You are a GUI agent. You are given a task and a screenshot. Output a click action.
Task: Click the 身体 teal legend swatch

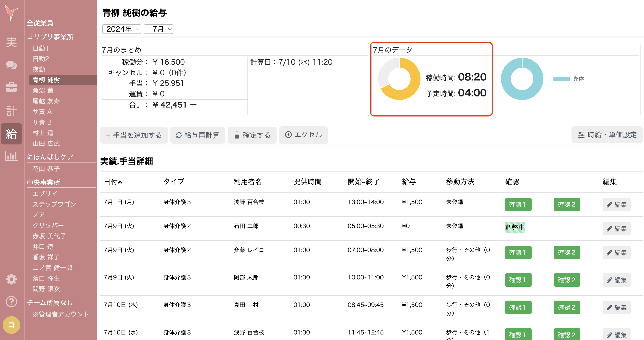(561, 79)
